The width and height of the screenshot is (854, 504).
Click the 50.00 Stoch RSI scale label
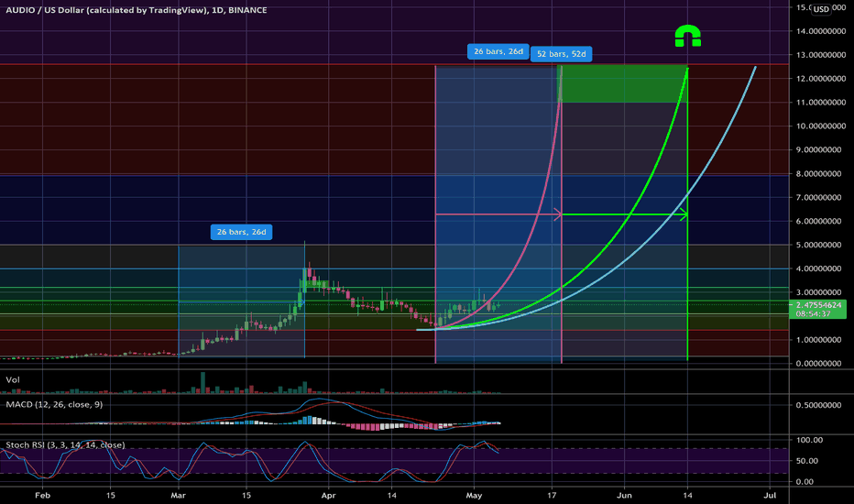[807, 460]
